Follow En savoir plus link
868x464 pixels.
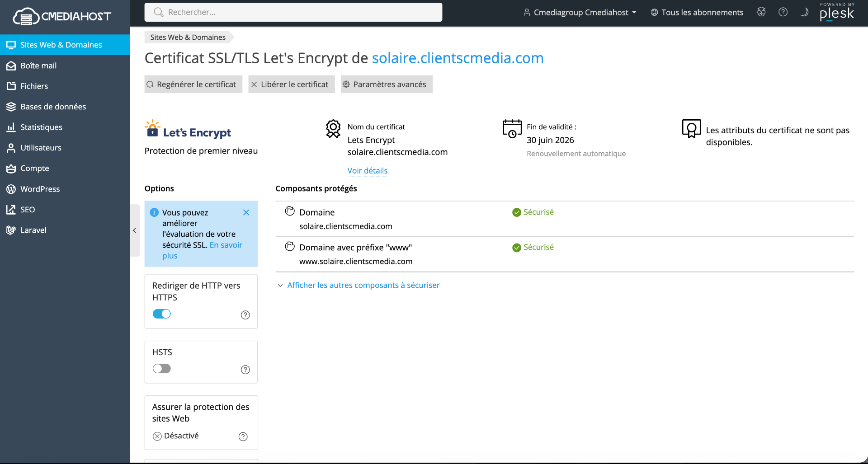pyautogui.click(x=202, y=250)
